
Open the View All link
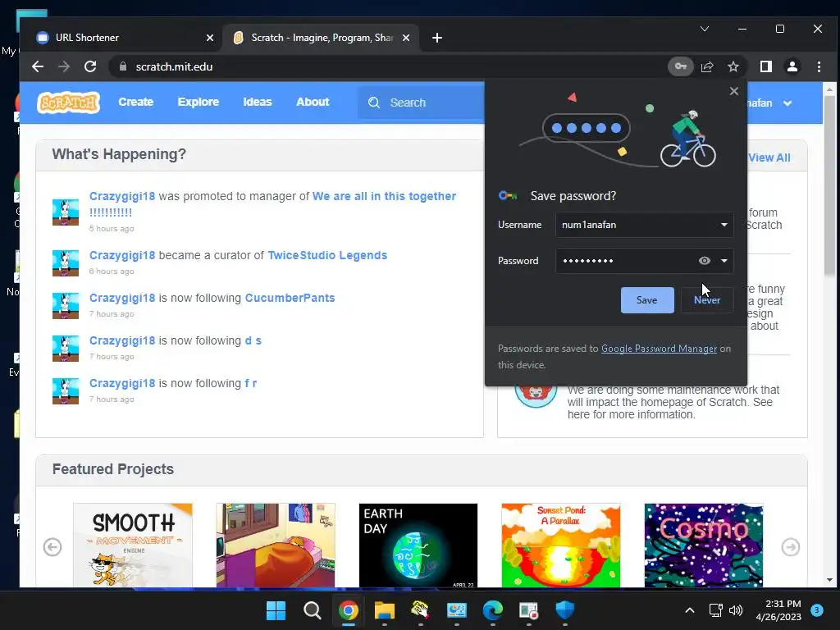click(x=769, y=157)
